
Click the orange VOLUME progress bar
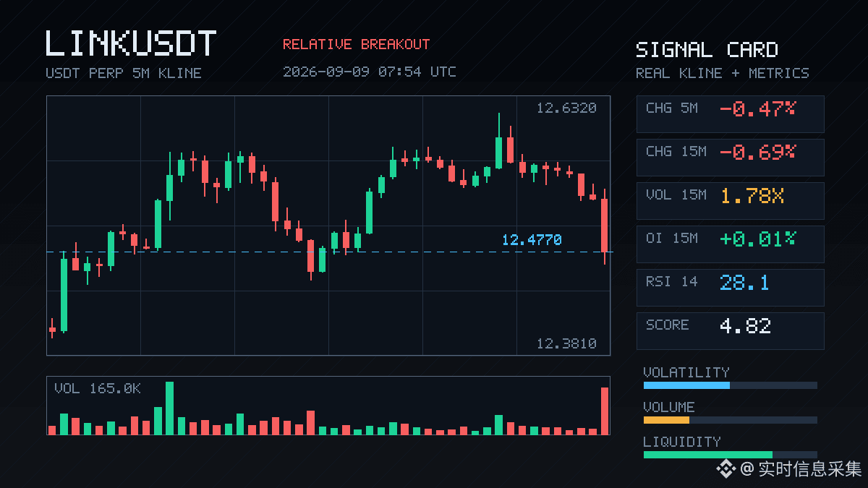666,420
